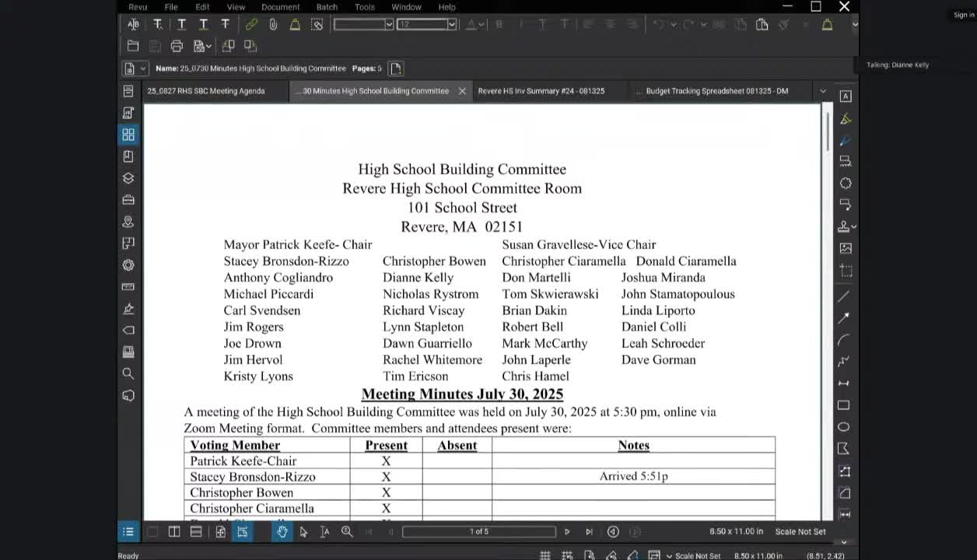The image size is (977, 560).
Task: Click Sign in at top right
Action: click(x=964, y=15)
